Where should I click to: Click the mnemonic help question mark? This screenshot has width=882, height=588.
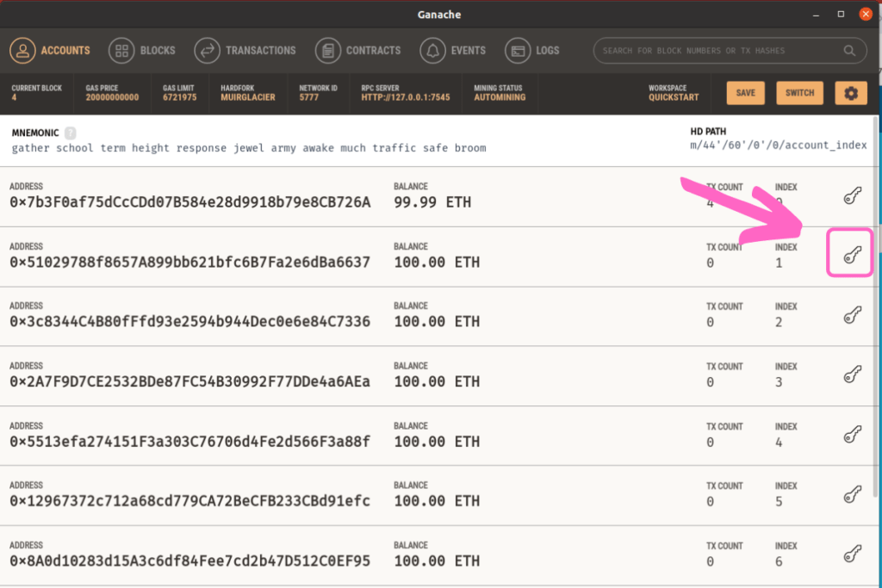(70, 133)
